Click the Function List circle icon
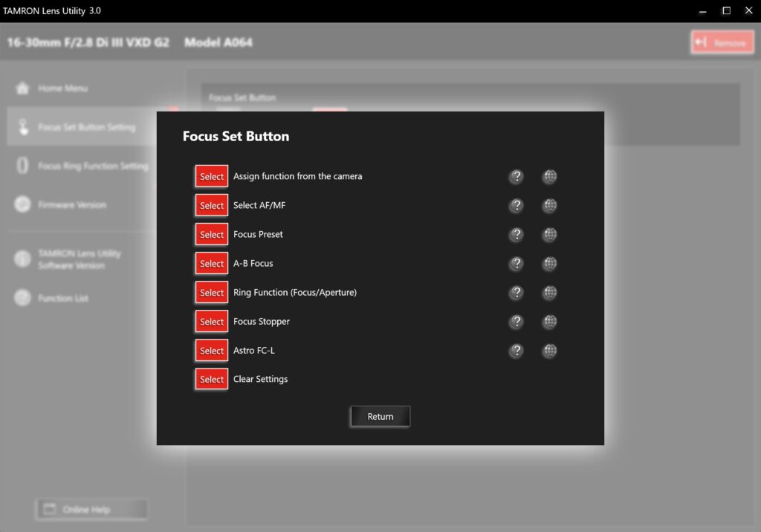Image resolution: width=761 pixels, height=532 pixels. point(22,297)
